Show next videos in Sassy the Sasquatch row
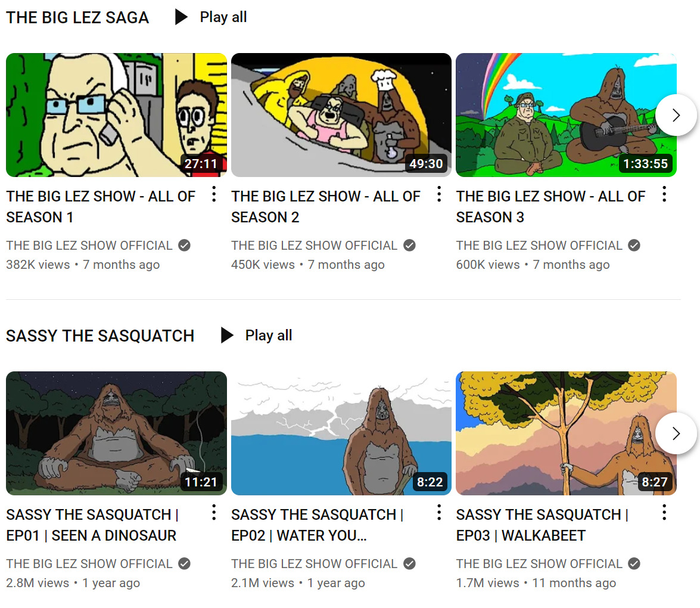 (x=676, y=433)
